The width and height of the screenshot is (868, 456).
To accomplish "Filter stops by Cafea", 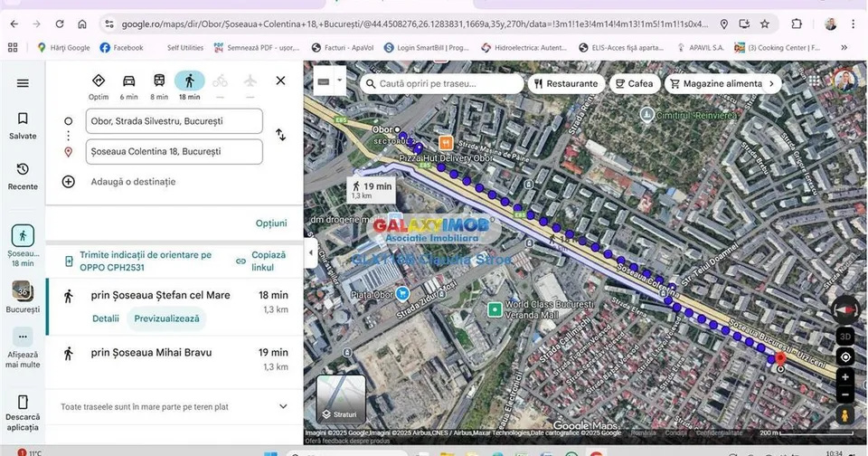I will [635, 83].
